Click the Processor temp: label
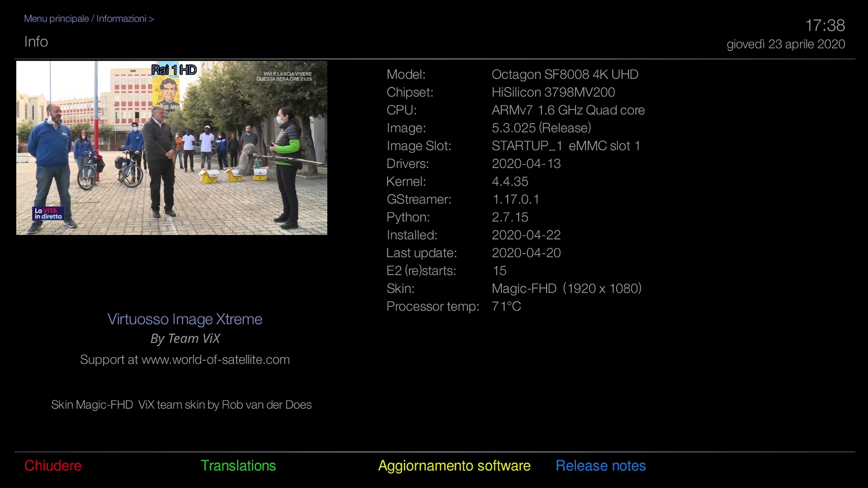868x488 pixels. click(x=433, y=306)
